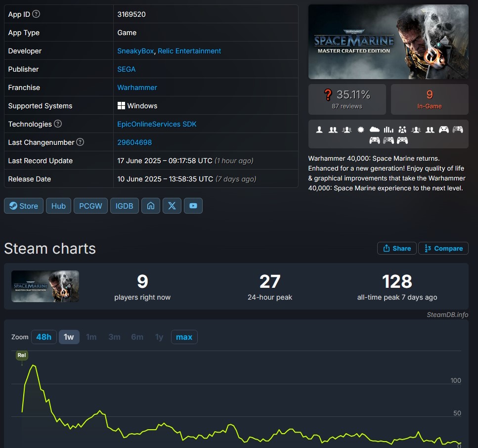This screenshot has height=448, width=478.
Task: Click the two-player icon beside the single-player icon
Action: pyautogui.click(x=333, y=130)
